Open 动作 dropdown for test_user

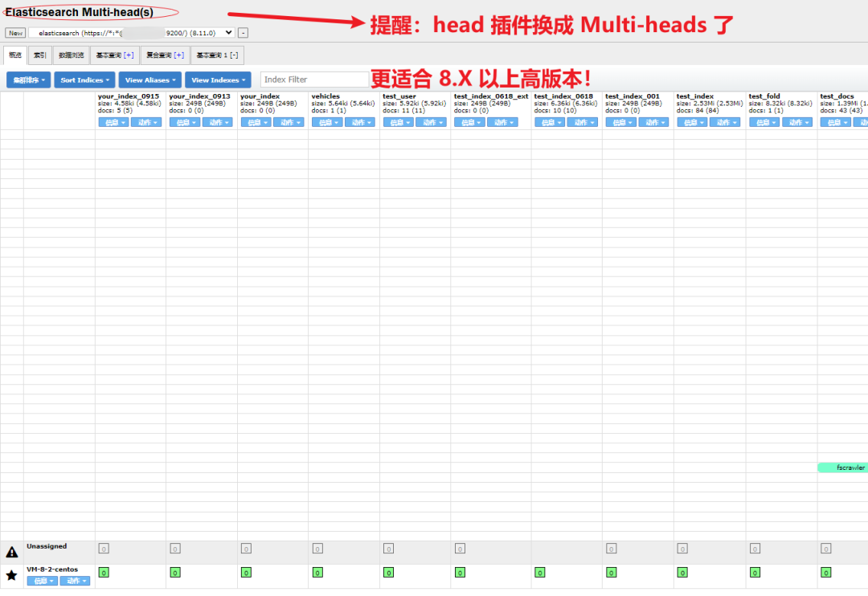click(432, 122)
